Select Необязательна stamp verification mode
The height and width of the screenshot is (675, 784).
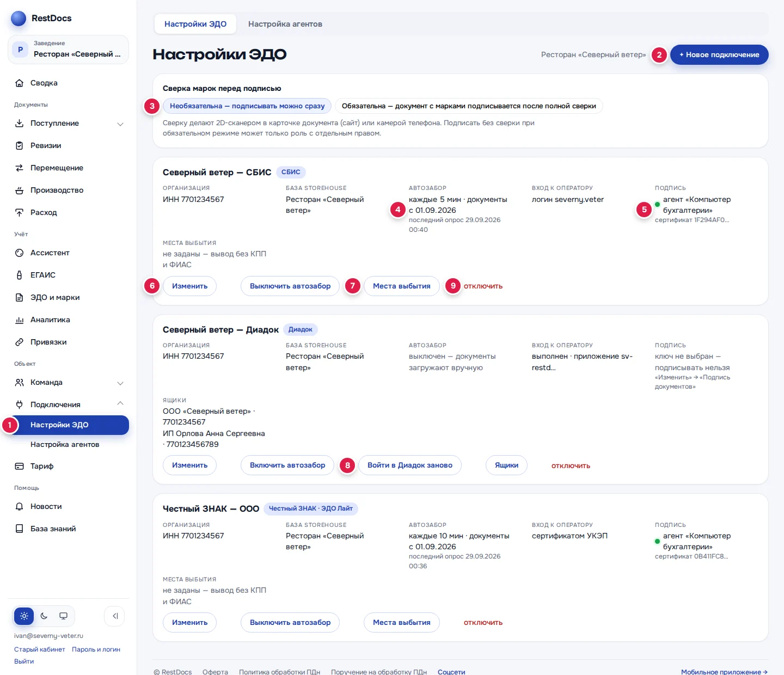point(247,106)
